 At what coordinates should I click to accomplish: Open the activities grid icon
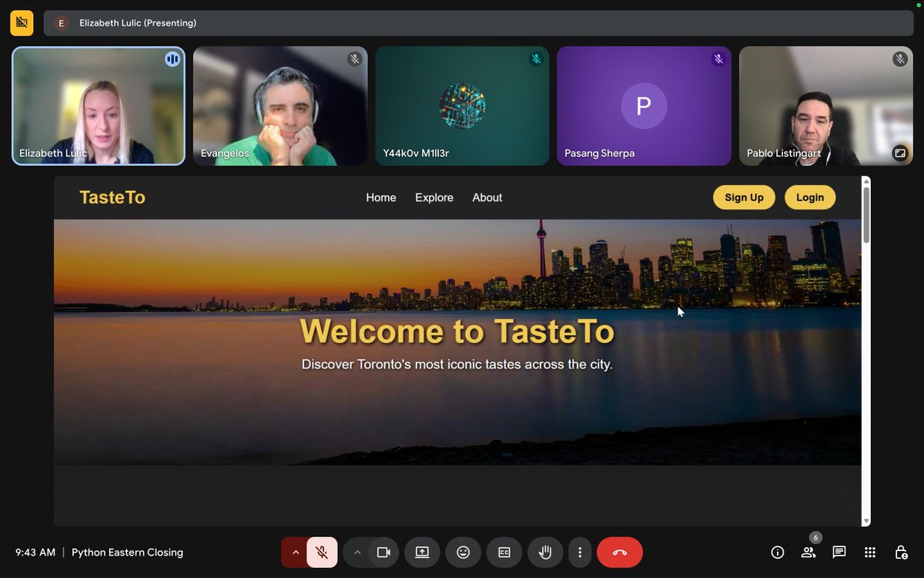(870, 552)
